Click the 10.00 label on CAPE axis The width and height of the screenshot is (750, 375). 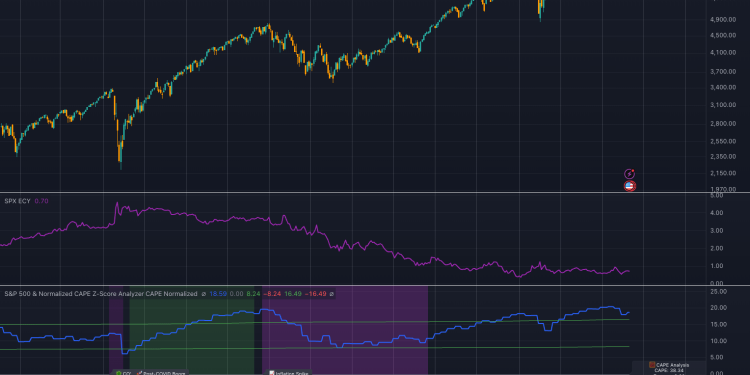[x=719, y=341]
